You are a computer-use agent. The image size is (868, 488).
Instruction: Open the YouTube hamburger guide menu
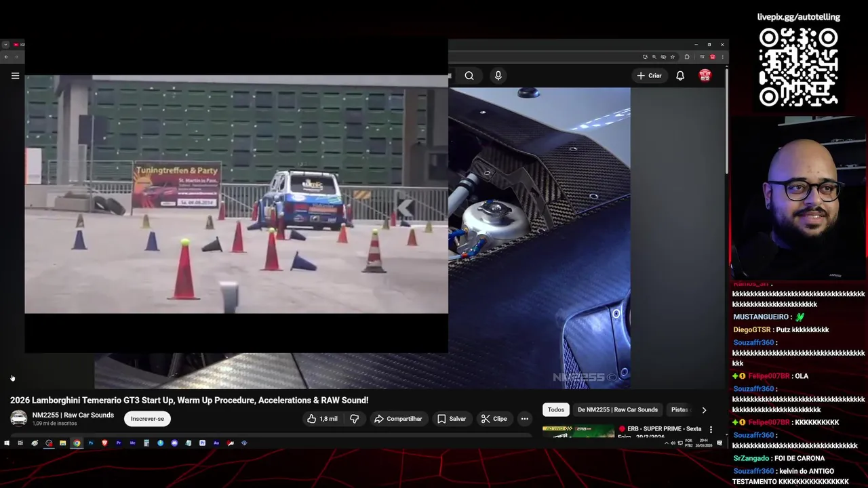(x=15, y=76)
